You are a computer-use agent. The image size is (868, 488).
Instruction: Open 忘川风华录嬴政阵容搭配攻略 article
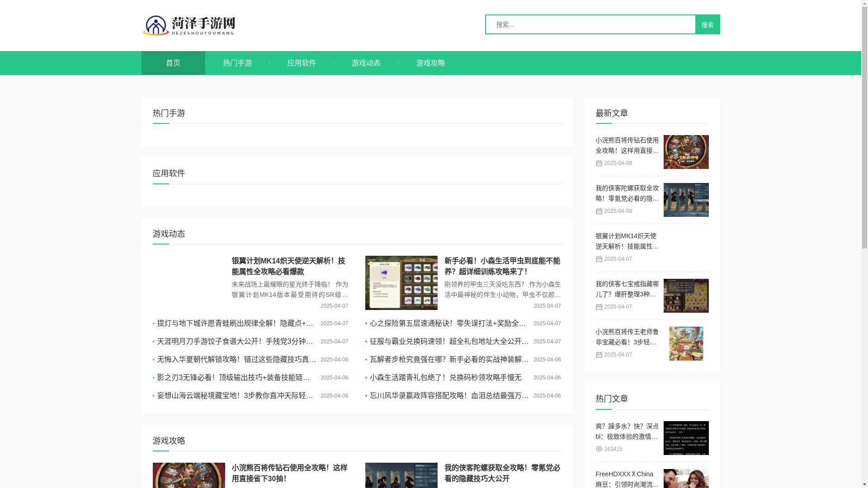pos(449,396)
